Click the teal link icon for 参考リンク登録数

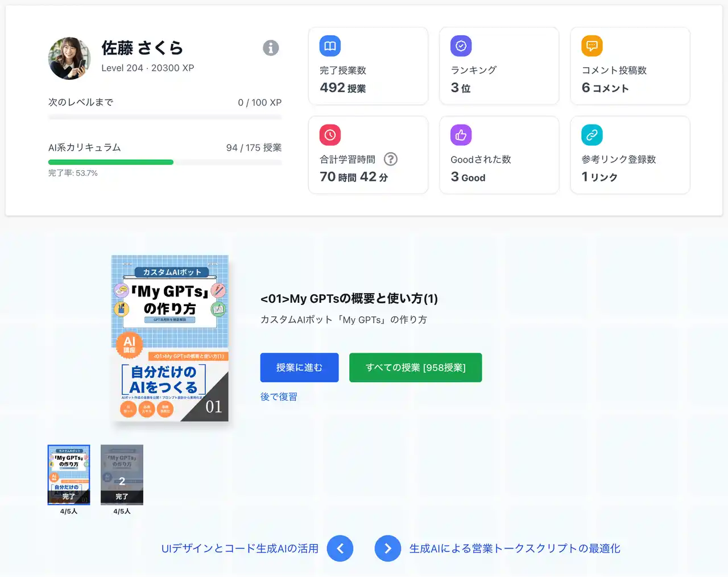(x=591, y=135)
